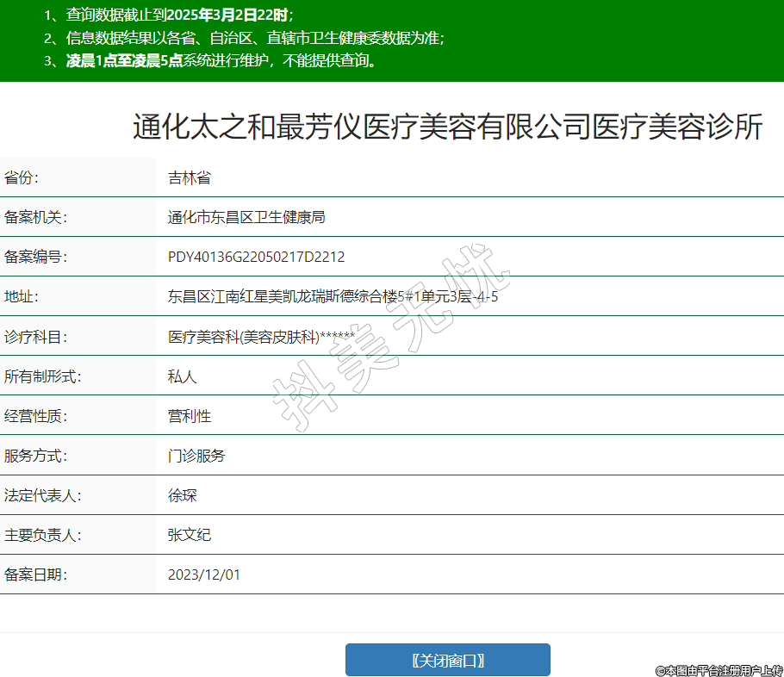The height and width of the screenshot is (677, 784).
Task: Click the 门诊服务 service mode value
Action: [196, 456]
